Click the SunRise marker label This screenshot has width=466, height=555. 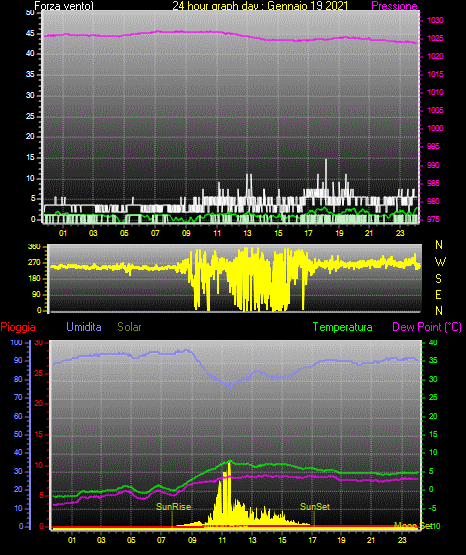(x=174, y=507)
